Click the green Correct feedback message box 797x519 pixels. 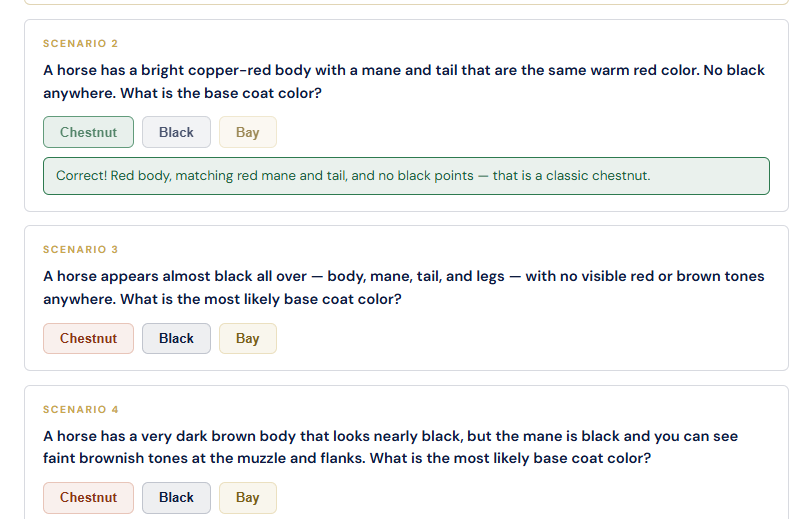click(406, 176)
